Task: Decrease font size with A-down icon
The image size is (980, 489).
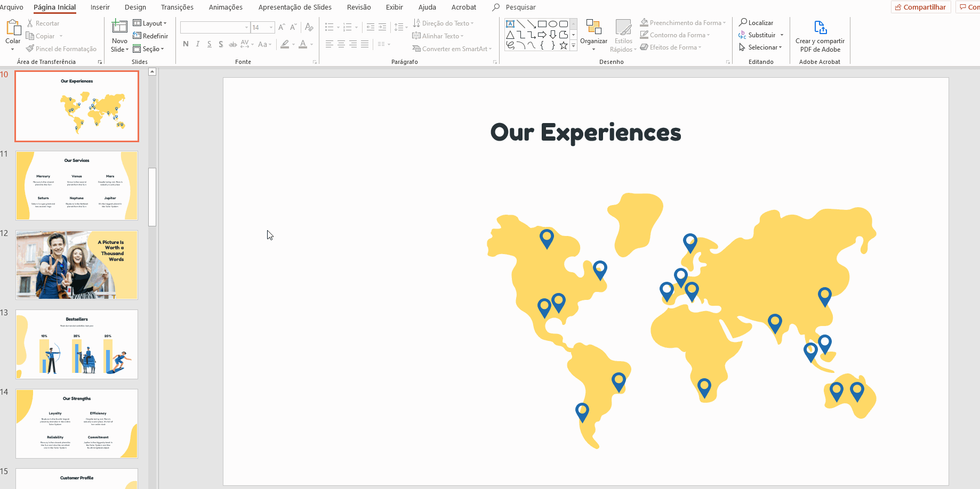Action: 293,27
